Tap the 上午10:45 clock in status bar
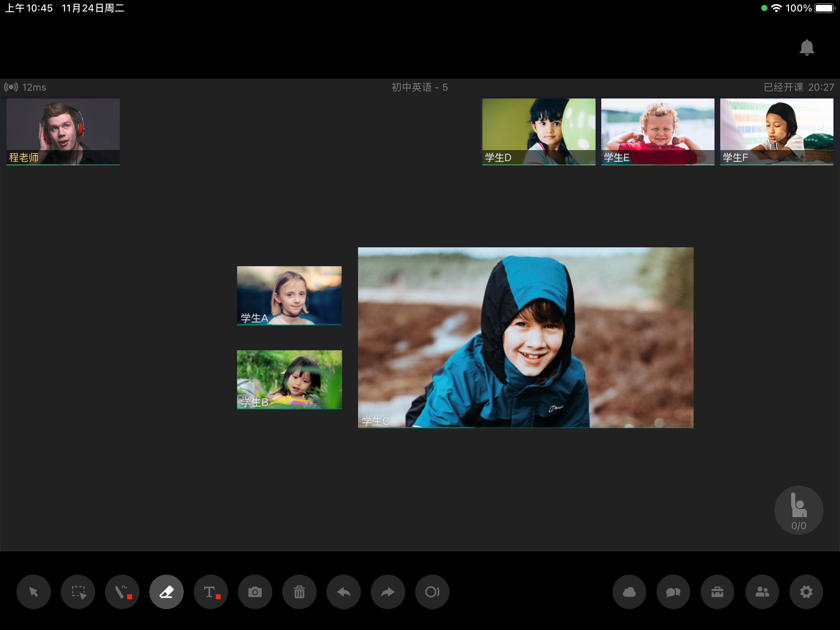The image size is (840, 630). pyautogui.click(x=29, y=8)
